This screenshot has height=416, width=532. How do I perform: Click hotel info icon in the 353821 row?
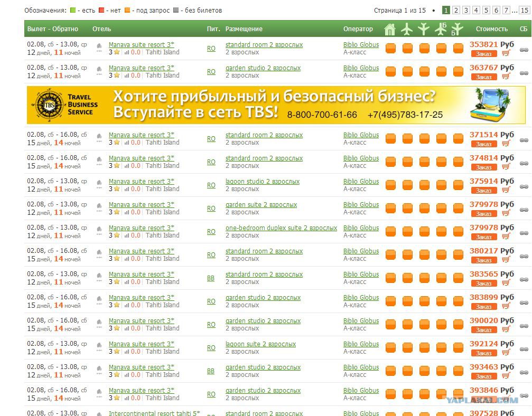click(x=99, y=47)
